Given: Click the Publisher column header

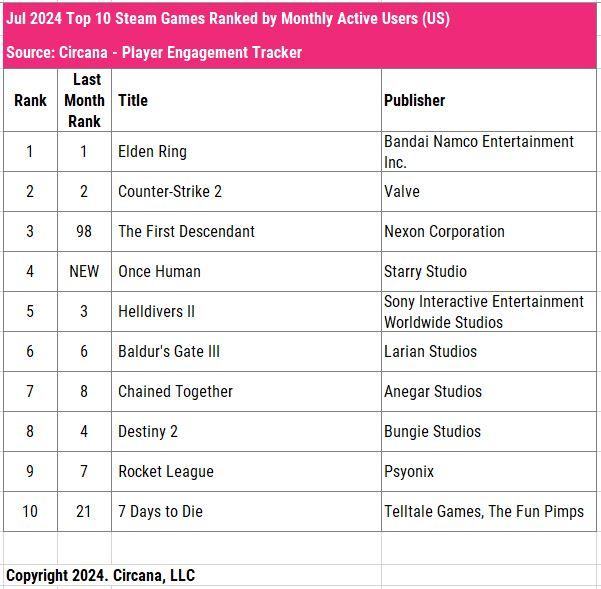Looking at the screenshot, I should 414,100.
